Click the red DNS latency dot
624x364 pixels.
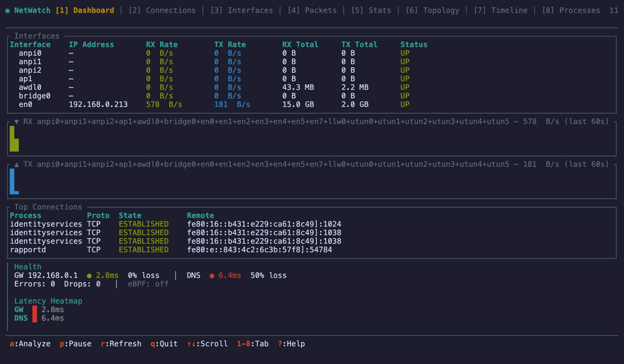212,276
